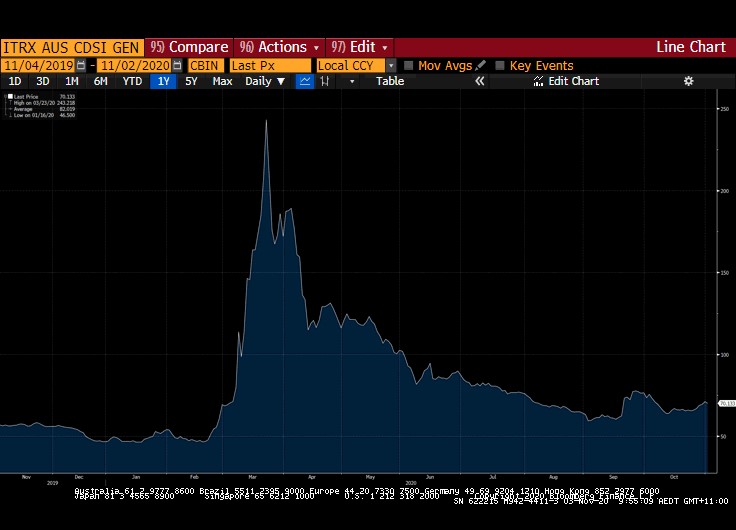Open the start date calendar picker
The height and width of the screenshot is (530, 736).
coord(82,66)
